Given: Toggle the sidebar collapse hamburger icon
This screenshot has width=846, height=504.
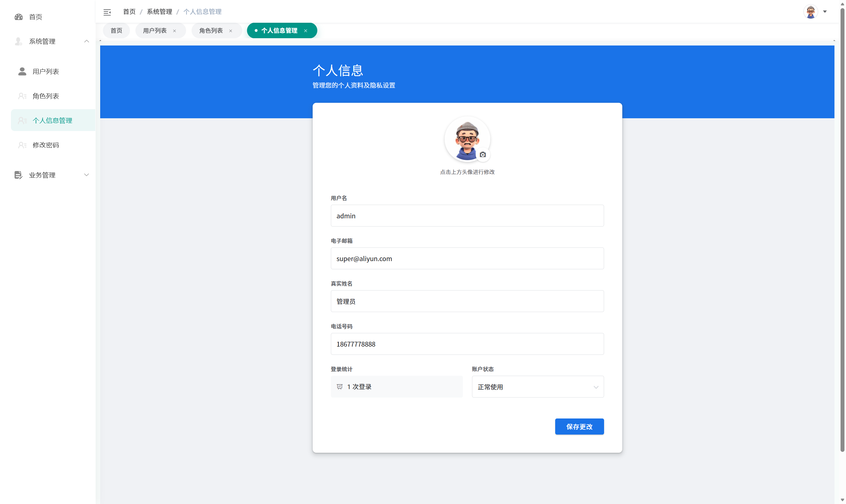Looking at the screenshot, I should 107,12.
